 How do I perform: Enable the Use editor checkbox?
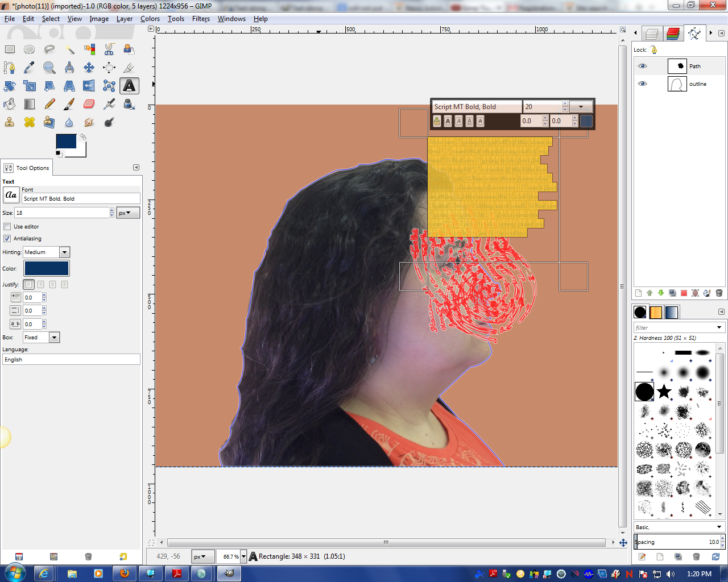(x=7, y=227)
